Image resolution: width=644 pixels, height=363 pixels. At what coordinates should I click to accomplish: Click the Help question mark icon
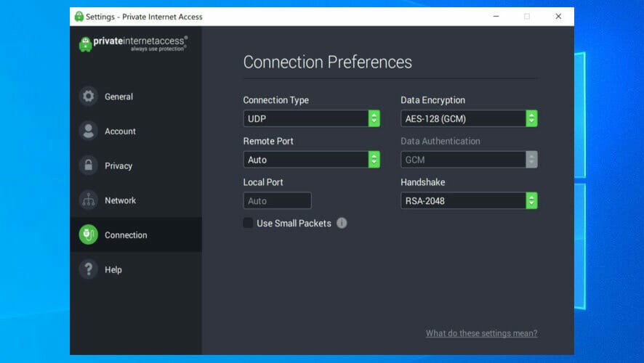pyautogui.click(x=89, y=269)
